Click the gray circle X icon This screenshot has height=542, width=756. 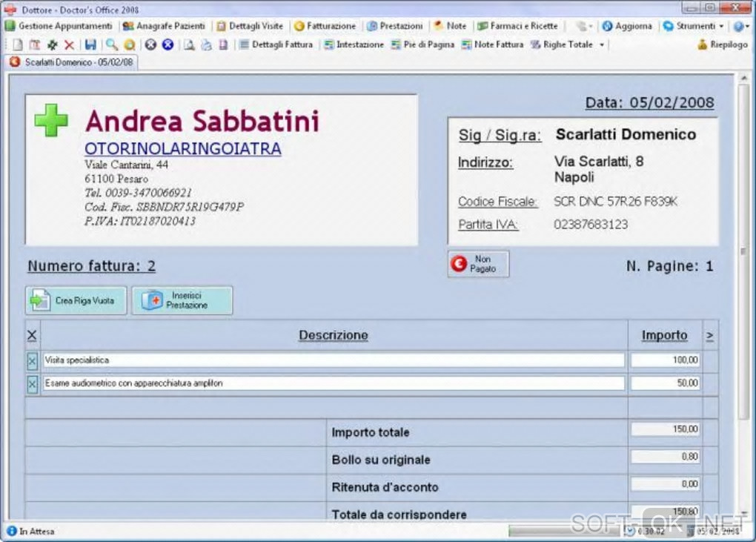(x=150, y=44)
